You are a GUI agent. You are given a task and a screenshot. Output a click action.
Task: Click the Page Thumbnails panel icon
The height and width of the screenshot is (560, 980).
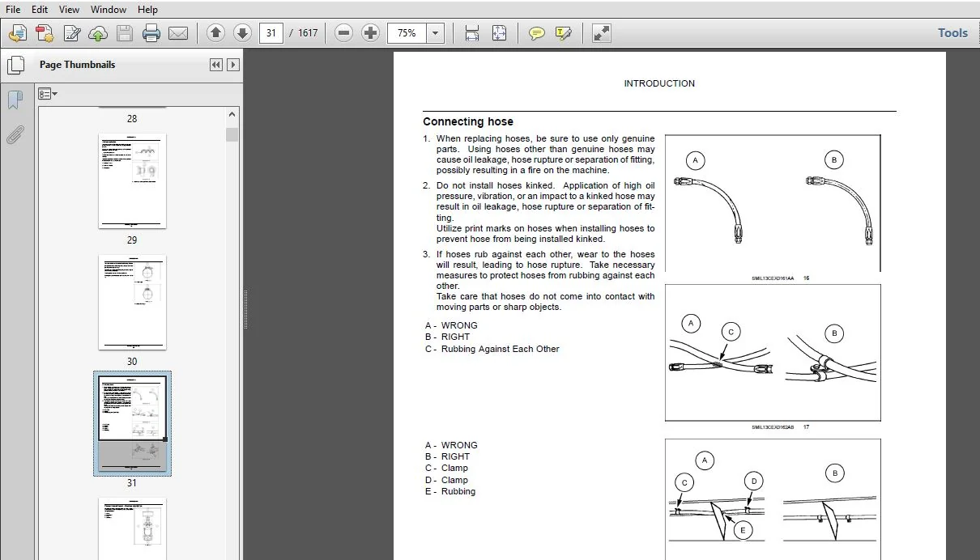pos(15,66)
